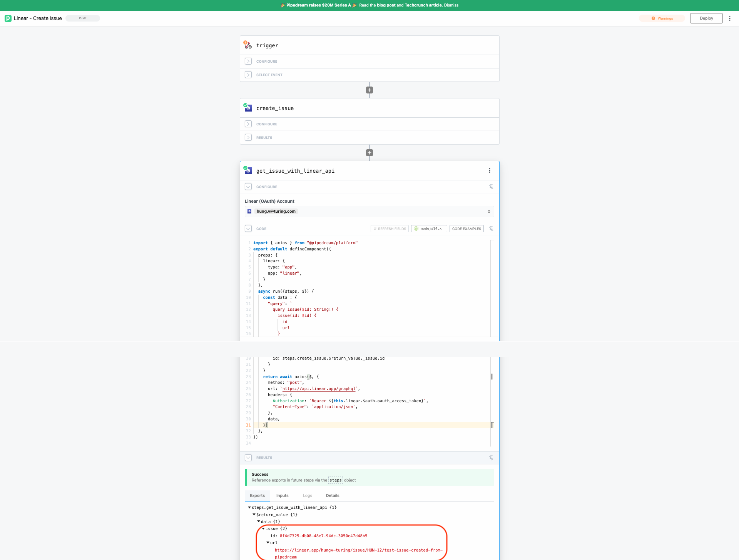Add a step below create_issue with plus button
Image resolution: width=739 pixels, height=560 pixels.
tap(369, 153)
